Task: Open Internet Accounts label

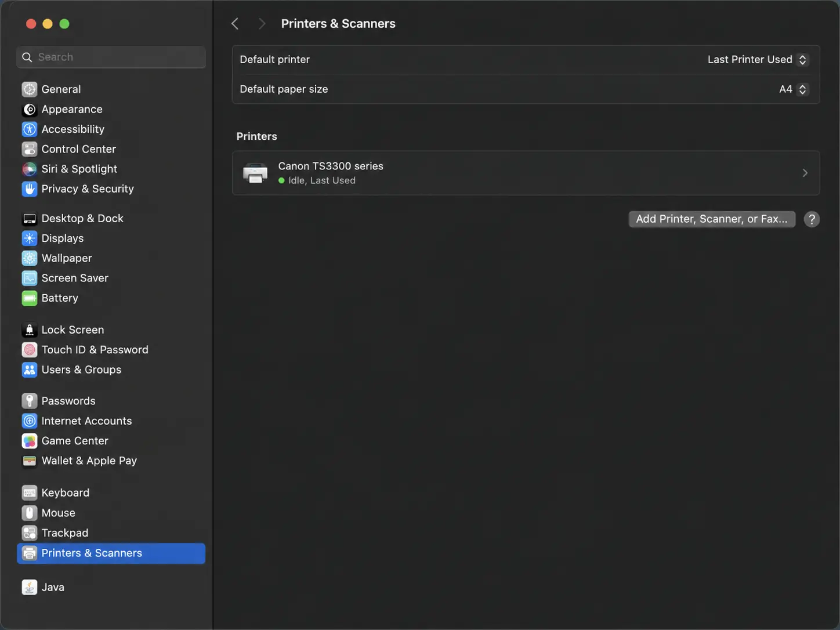Action: pyautogui.click(x=87, y=421)
